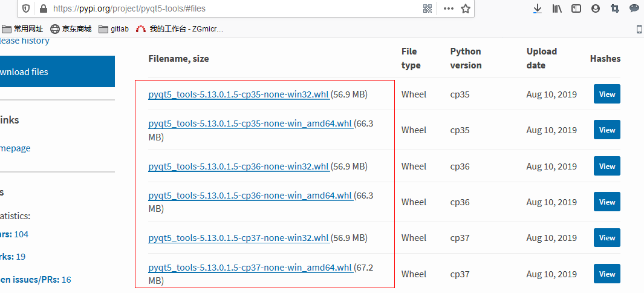
Task: View hashes for cp37 win_amd64 wheel
Action: click(x=607, y=274)
